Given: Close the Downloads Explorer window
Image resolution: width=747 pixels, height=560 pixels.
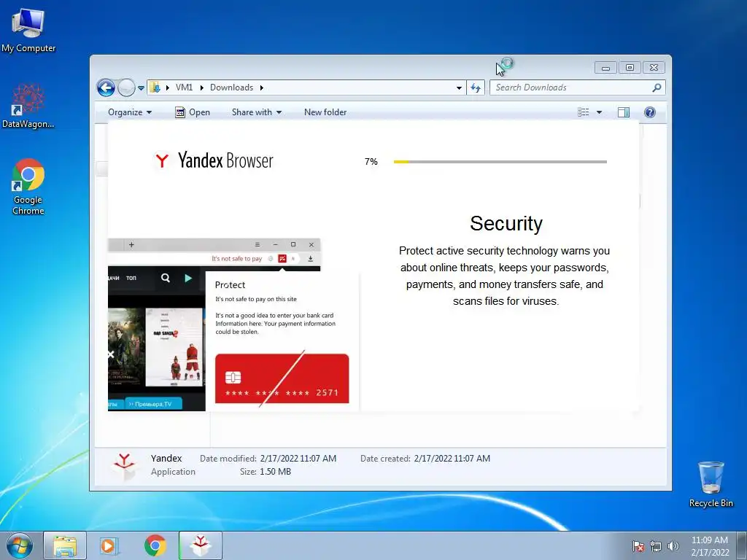Looking at the screenshot, I should click(x=654, y=68).
